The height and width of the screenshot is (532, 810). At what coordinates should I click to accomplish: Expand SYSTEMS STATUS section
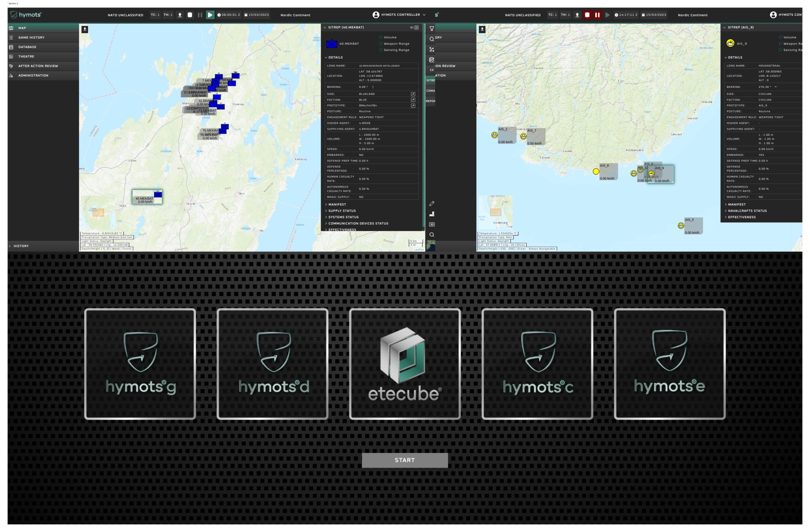tap(342, 217)
